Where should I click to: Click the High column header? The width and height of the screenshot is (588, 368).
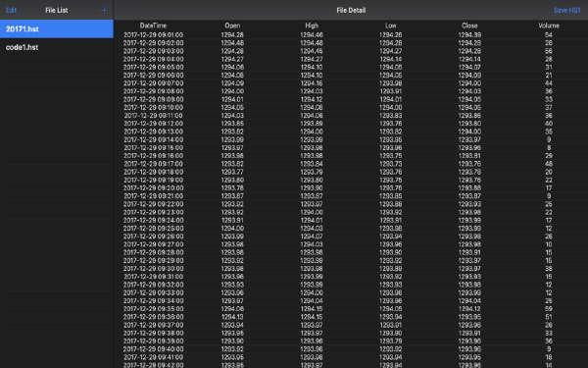(312, 26)
